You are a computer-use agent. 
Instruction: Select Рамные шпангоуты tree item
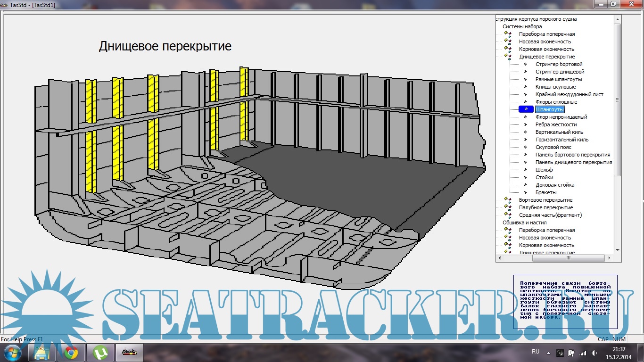559,79
